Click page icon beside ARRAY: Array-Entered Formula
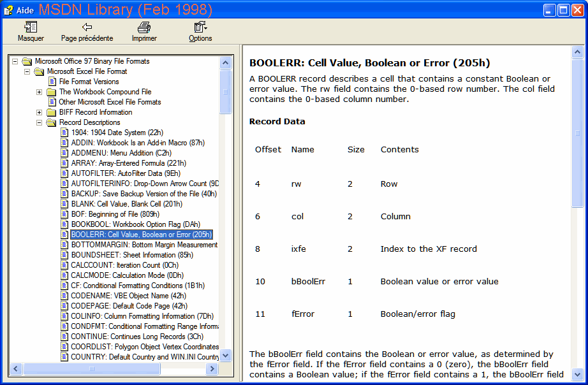The height and width of the screenshot is (385, 588). click(64, 163)
